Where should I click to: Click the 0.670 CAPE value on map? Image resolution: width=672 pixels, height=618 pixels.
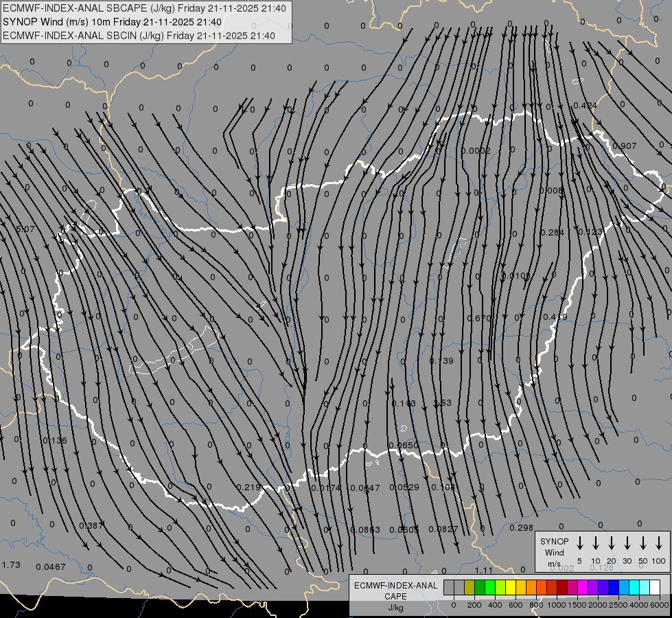(478, 318)
